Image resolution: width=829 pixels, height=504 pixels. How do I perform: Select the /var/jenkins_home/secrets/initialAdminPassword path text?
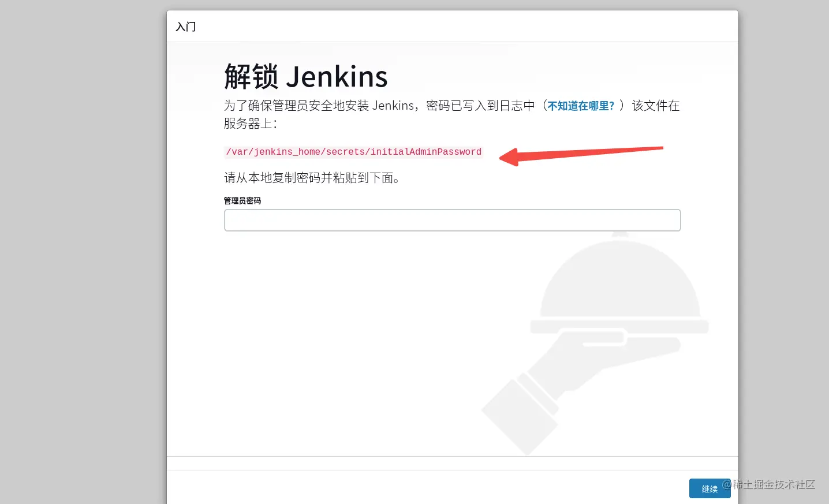[x=353, y=152]
